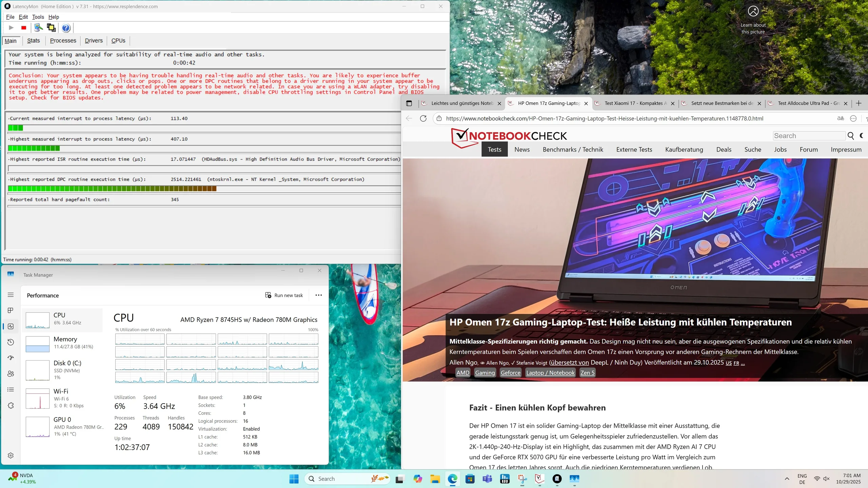Image resolution: width=868 pixels, height=488 pixels.
Task: Click Run new task button
Action: click(x=284, y=295)
